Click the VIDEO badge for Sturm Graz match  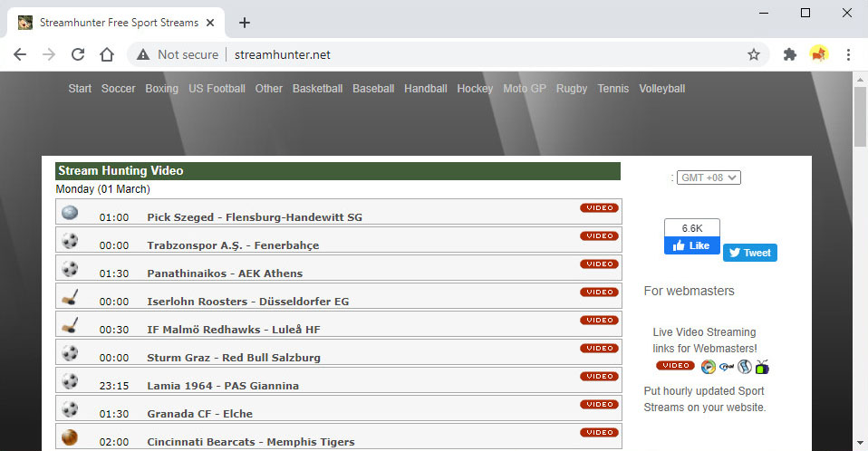pos(600,349)
